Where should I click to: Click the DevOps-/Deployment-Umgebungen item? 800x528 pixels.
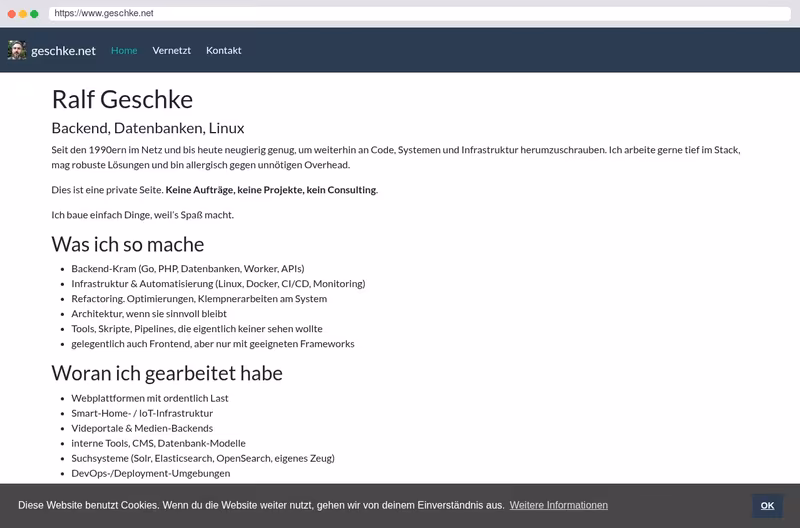151,473
